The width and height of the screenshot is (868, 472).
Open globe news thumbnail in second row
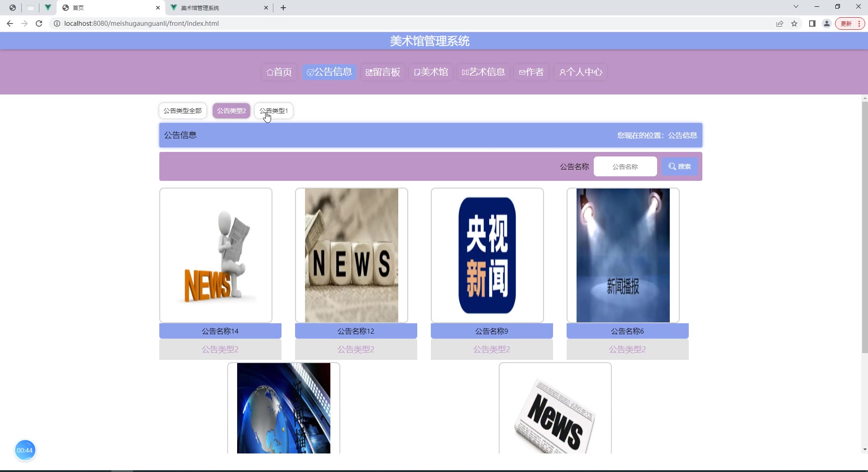[x=284, y=408]
